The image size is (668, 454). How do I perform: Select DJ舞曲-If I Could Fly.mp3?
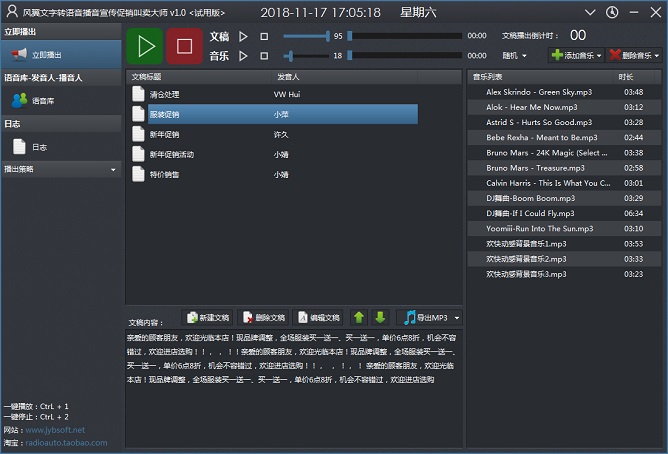tap(564, 213)
